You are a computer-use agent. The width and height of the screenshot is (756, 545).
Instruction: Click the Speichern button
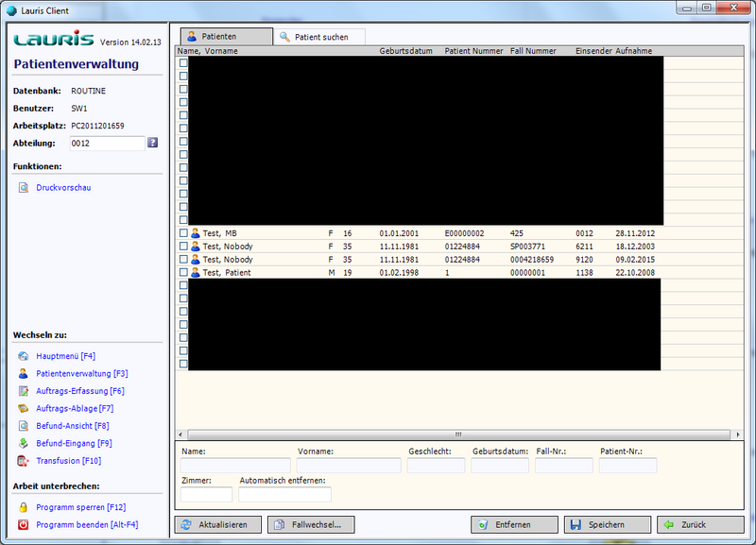point(607,524)
